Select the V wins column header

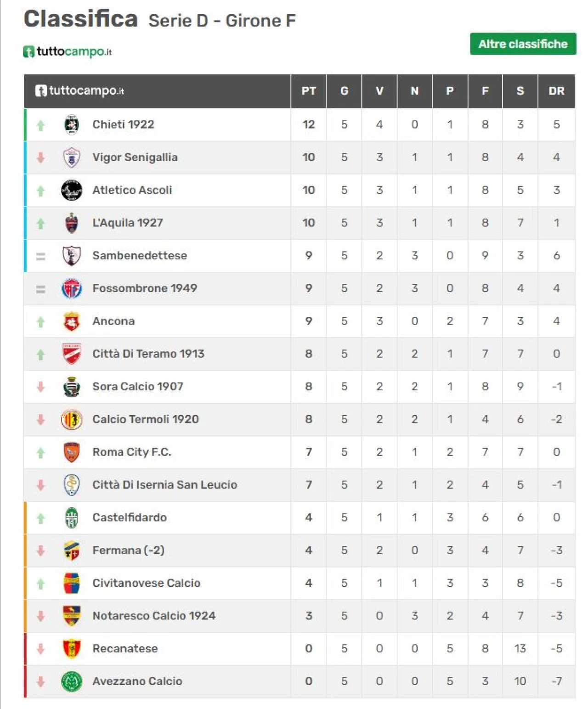pyautogui.click(x=379, y=91)
